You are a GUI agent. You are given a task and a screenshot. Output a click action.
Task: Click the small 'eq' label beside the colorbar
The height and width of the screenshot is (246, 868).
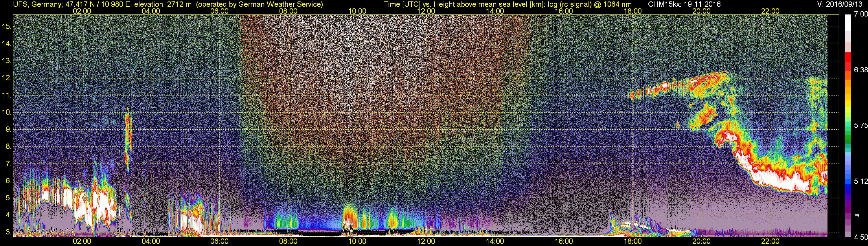pyautogui.click(x=857, y=215)
